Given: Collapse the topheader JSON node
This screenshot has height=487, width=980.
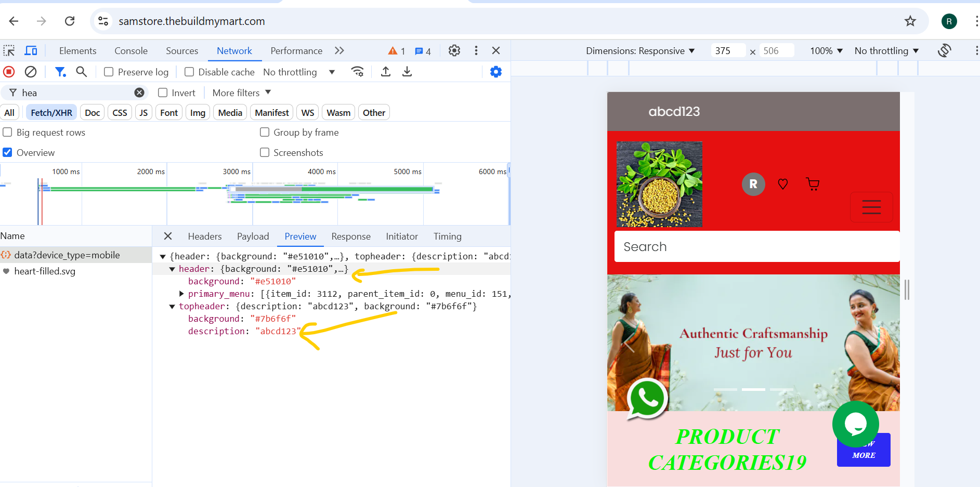Looking at the screenshot, I should click(x=172, y=306).
